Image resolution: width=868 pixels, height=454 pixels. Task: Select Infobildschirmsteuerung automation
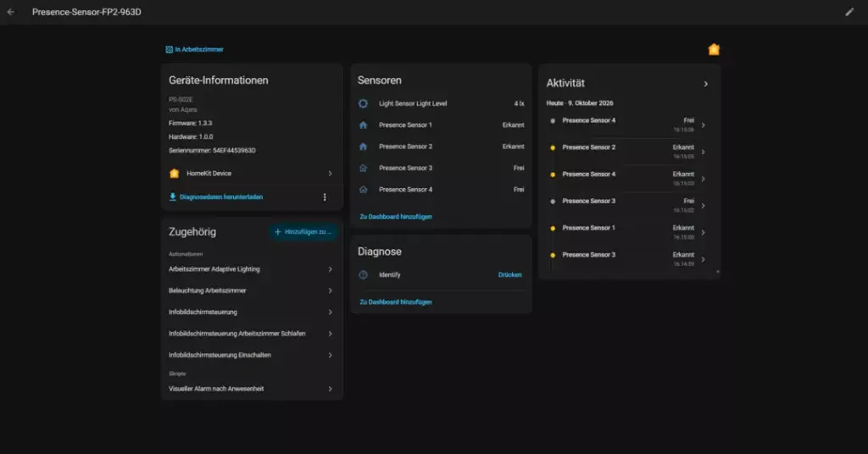(x=252, y=313)
